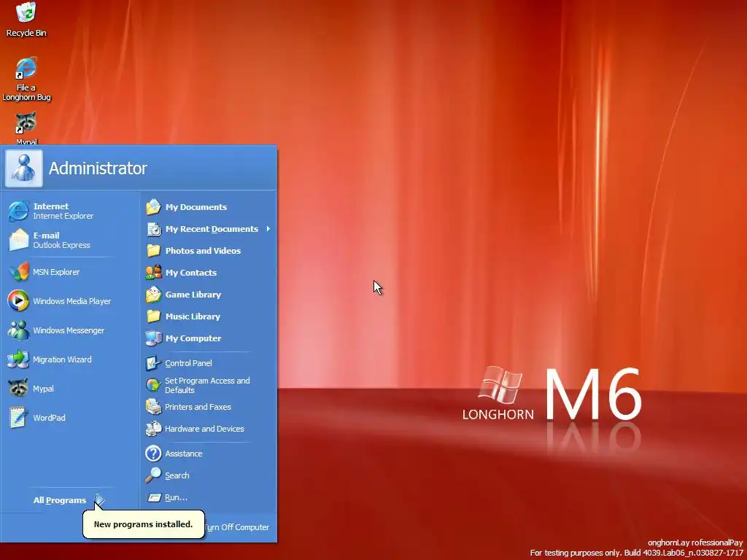Open the MSN Explorer butterfly icon

pos(18,272)
